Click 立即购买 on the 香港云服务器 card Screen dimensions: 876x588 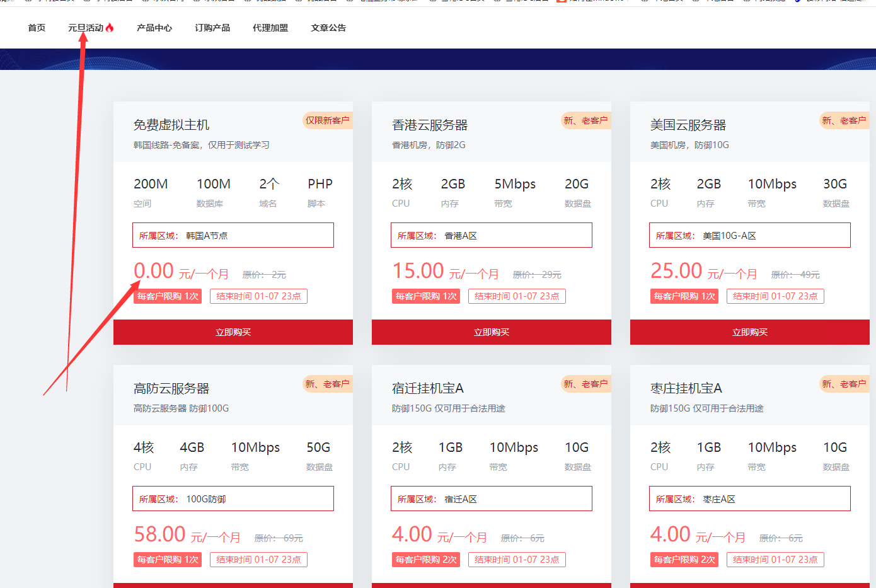(x=492, y=332)
